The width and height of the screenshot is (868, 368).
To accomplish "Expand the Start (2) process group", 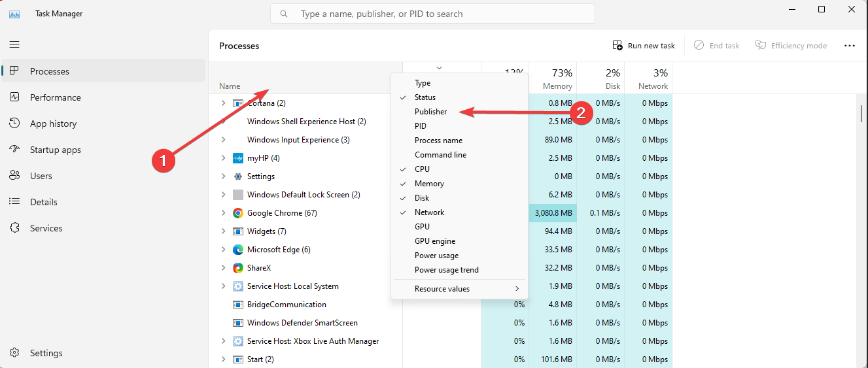I will [x=223, y=360].
